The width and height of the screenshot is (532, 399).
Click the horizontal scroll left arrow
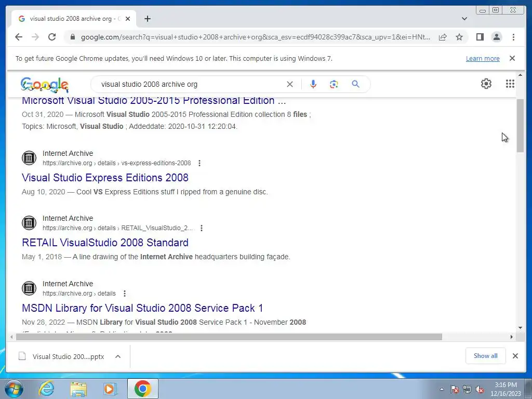pyautogui.click(x=11, y=337)
